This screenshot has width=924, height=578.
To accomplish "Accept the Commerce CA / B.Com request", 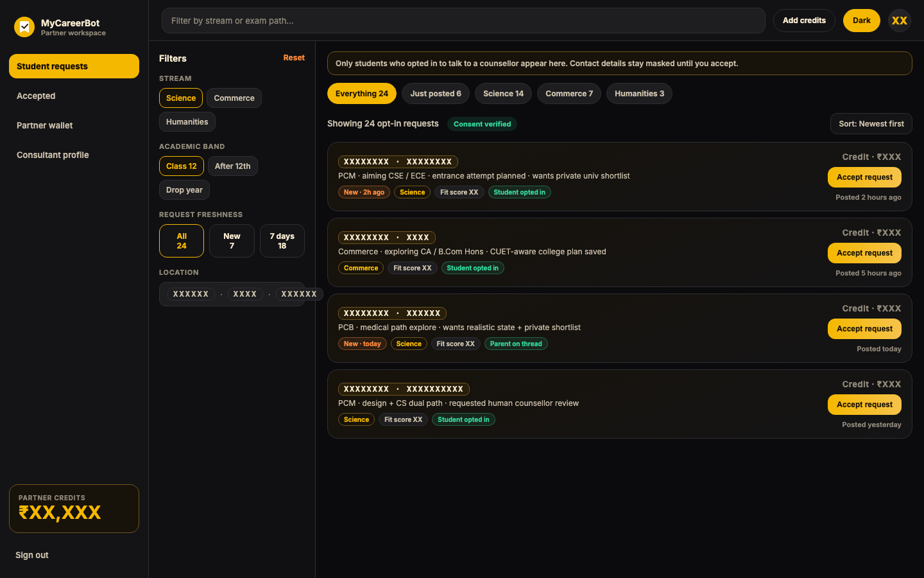I will (864, 253).
